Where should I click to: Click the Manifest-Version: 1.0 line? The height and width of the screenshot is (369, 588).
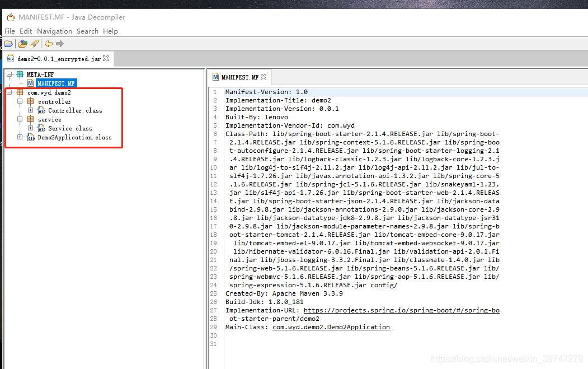tap(266, 92)
